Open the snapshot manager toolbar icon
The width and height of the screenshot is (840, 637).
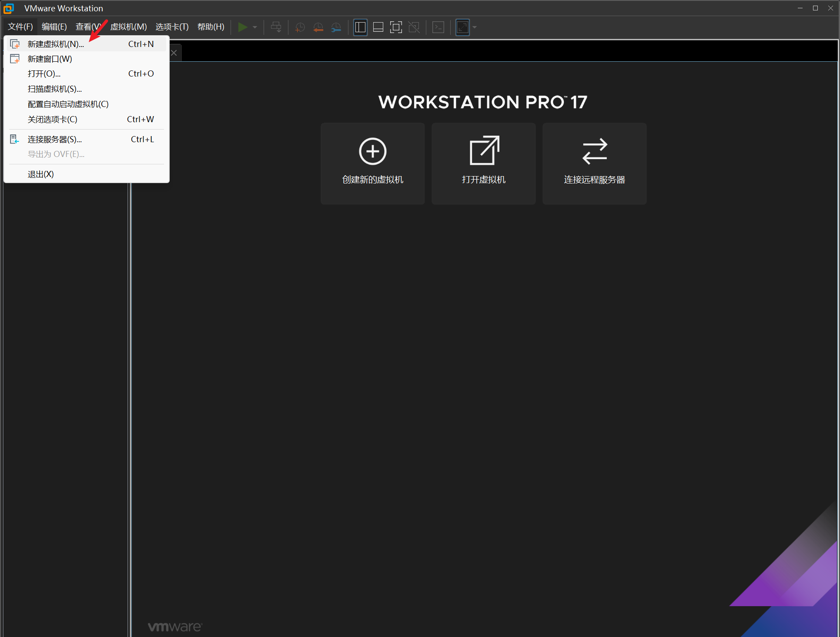coord(336,27)
